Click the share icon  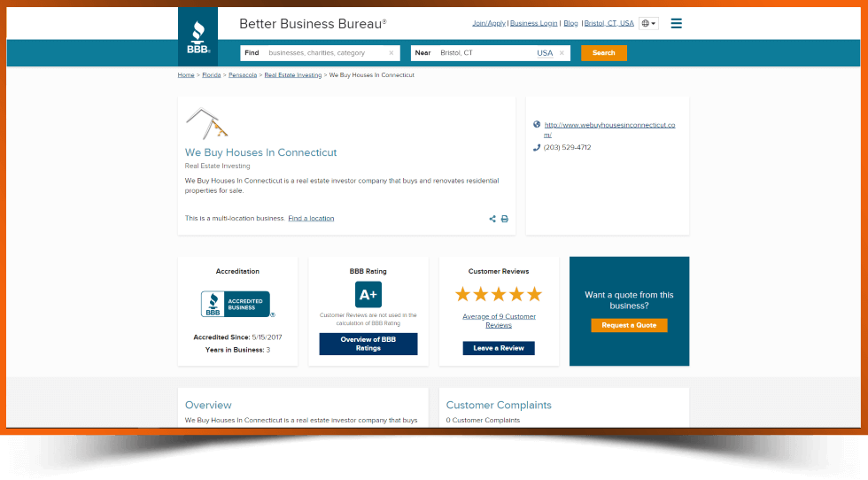492,219
